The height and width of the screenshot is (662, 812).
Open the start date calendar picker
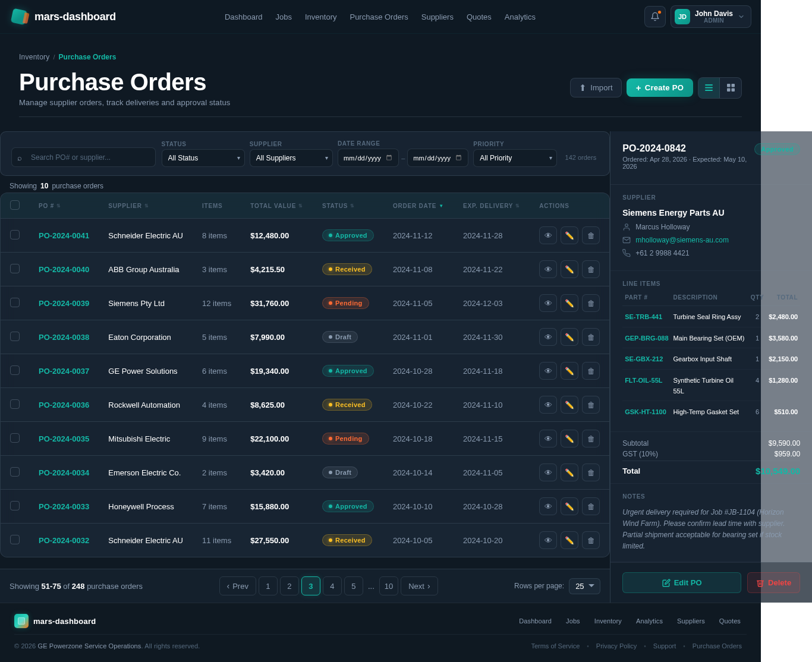click(x=389, y=158)
